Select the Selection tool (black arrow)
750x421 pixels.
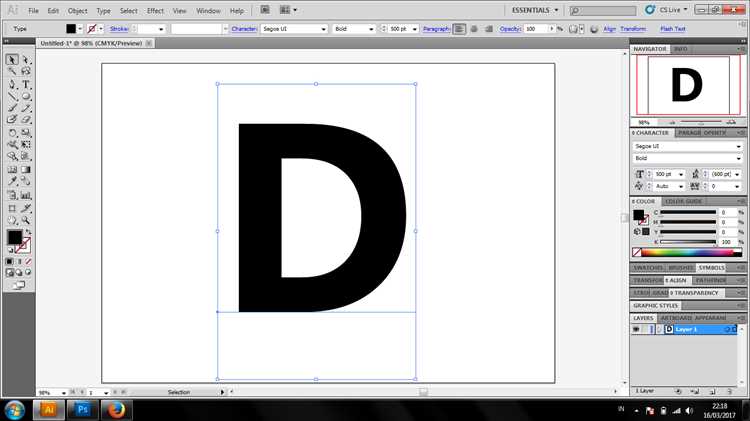coord(12,60)
